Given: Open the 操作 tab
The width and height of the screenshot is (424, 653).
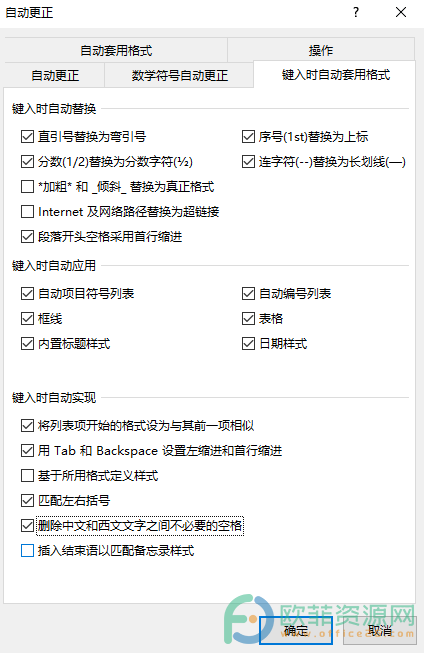Looking at the screenshot, I should tap(321, 50).
